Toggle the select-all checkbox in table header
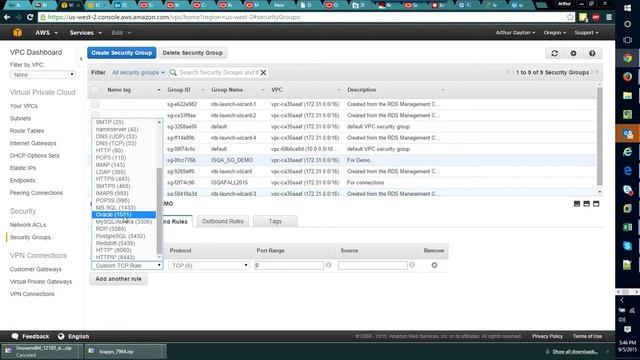640x360 pixels. coord(95,90)
